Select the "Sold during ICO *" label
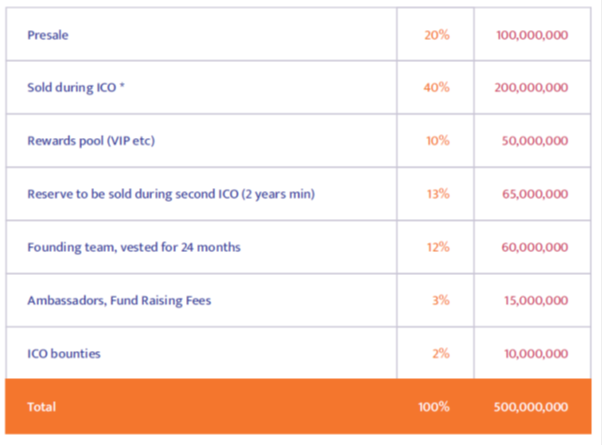This screenshot has width=602, height=445. click(x=77, y=88)
